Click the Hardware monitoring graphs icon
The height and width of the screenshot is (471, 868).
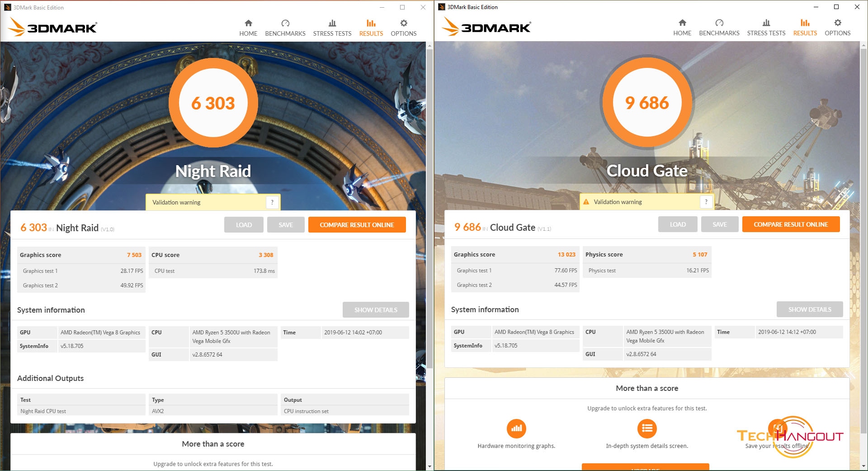tap(516, 428)
